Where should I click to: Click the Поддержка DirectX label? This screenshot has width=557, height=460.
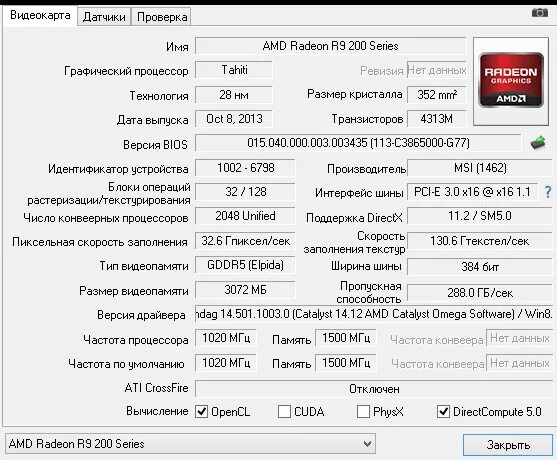tap(354, 218)
